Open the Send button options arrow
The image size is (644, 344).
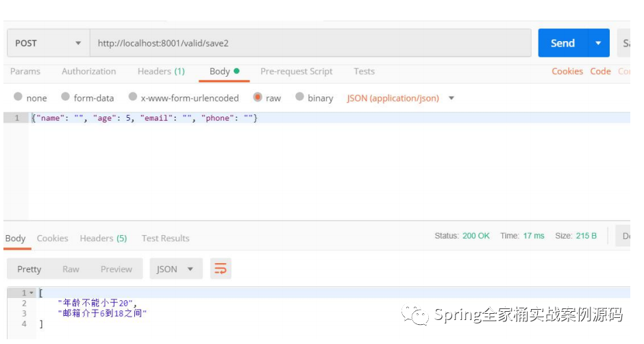click(x=598, y=42)
